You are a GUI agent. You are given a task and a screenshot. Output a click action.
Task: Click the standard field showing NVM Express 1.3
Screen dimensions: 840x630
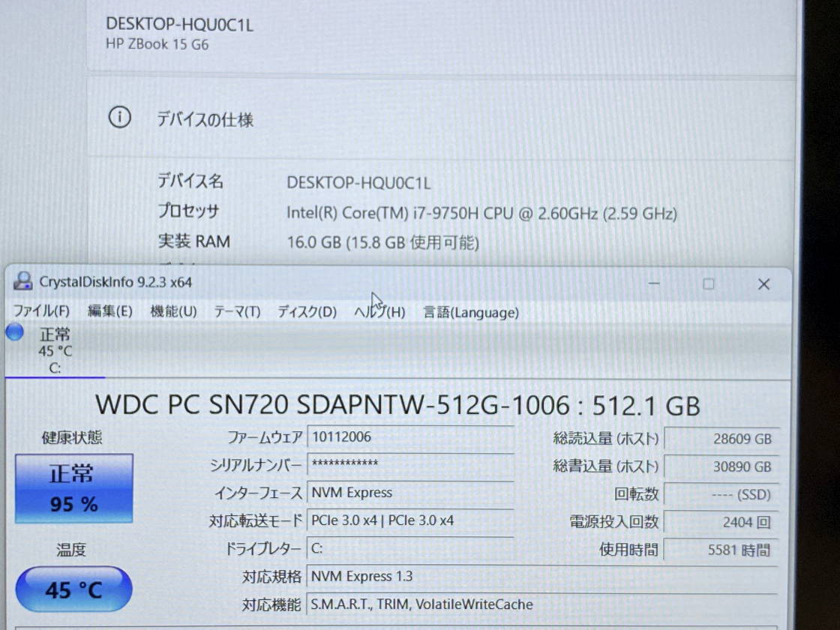tap(542, 577)
